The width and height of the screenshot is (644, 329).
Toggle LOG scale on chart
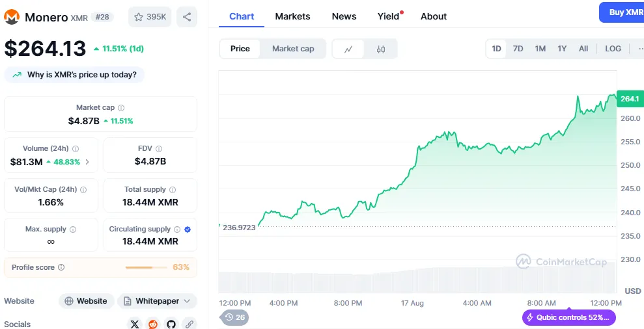click(x=613, y=49)
